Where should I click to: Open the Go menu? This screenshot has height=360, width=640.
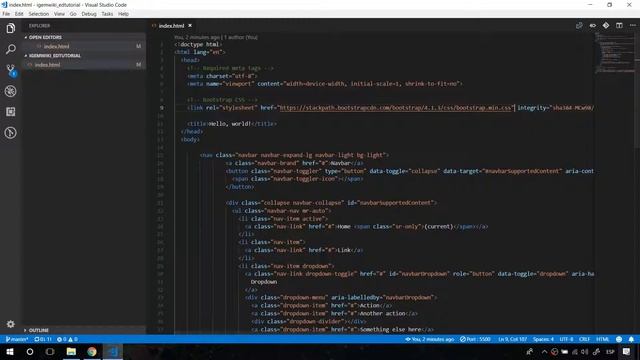(x=73, y=14)
